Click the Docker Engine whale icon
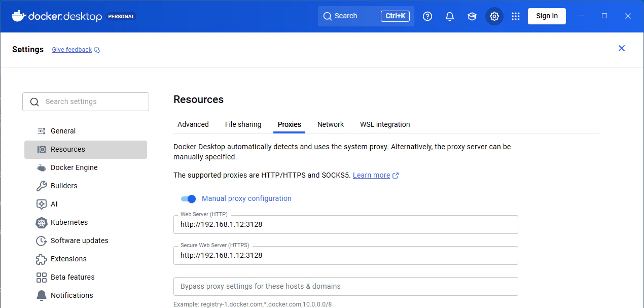The width and height of the screenshot is (644, 308). coord(42,167)
